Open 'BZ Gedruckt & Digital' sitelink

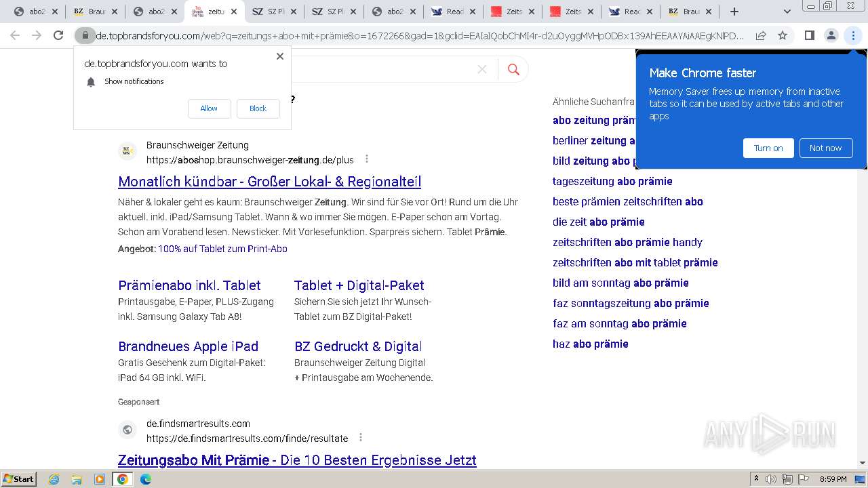click(x=358, y=346)
